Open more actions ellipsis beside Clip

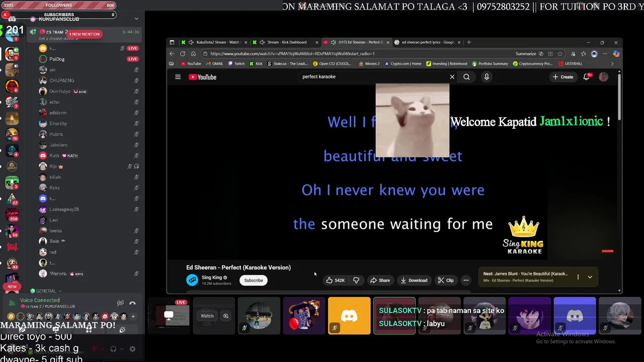point(466,280)
